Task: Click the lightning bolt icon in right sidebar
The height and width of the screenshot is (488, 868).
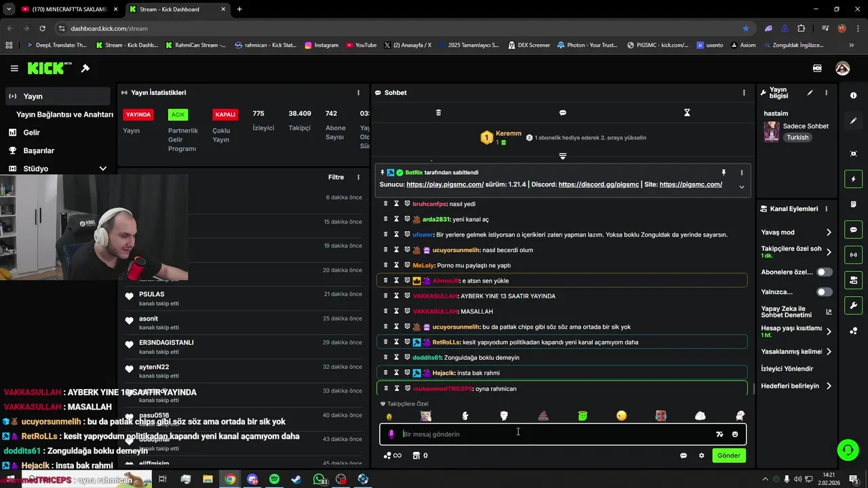Action: pos(853,179)
